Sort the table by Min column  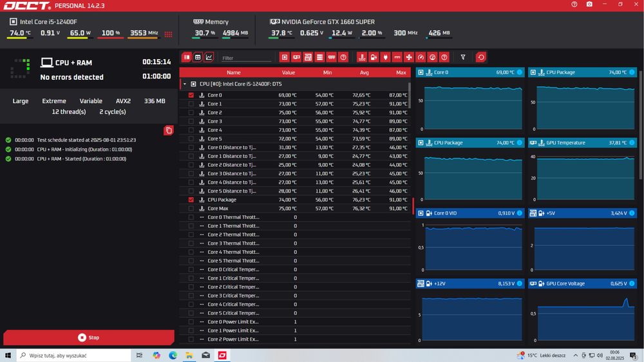(327, 72)
